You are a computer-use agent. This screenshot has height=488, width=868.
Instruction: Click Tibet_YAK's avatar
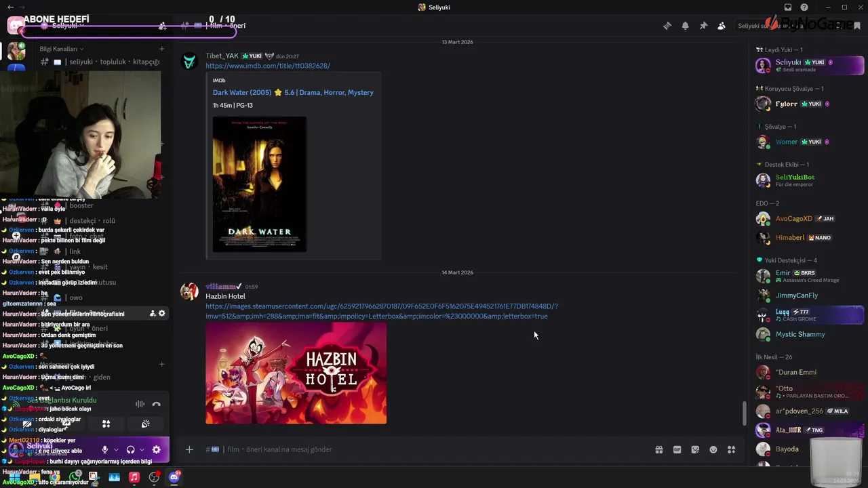click(x=189, y=61)
